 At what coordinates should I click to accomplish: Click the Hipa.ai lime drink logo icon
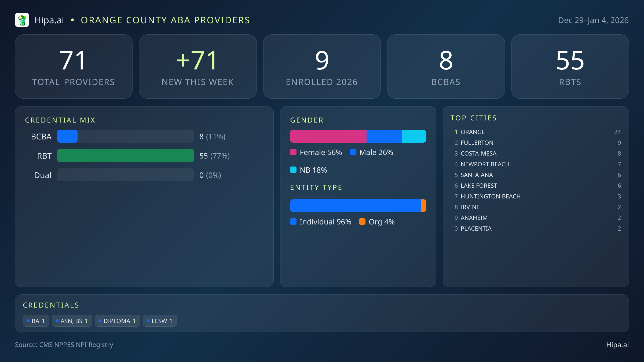tap(22, 20)
